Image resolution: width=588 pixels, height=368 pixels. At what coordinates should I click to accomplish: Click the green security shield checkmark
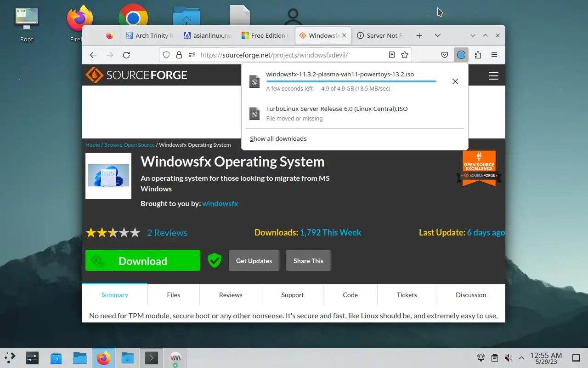214,260
